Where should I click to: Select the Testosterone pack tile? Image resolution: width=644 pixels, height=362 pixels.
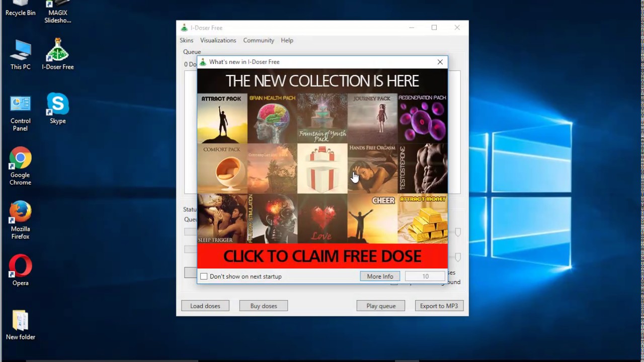(x=422, y=169)
